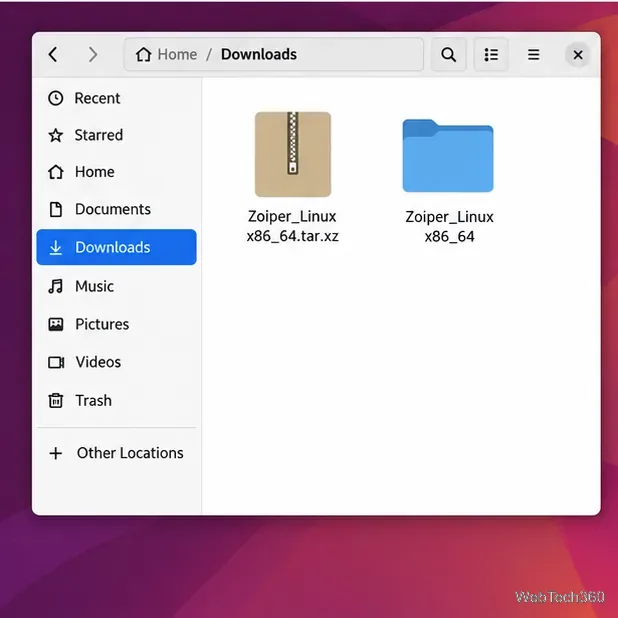Viewport: 618px width, 618px height.
Task: Open Documents in the sidebar
Action: (x=117, y=209)
